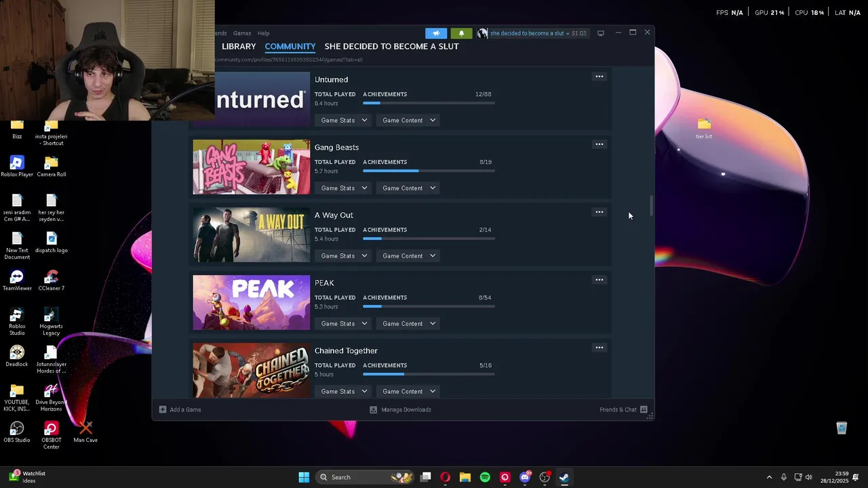
Task: Open the PEAK game title link
Action: (x=324, y=283)
